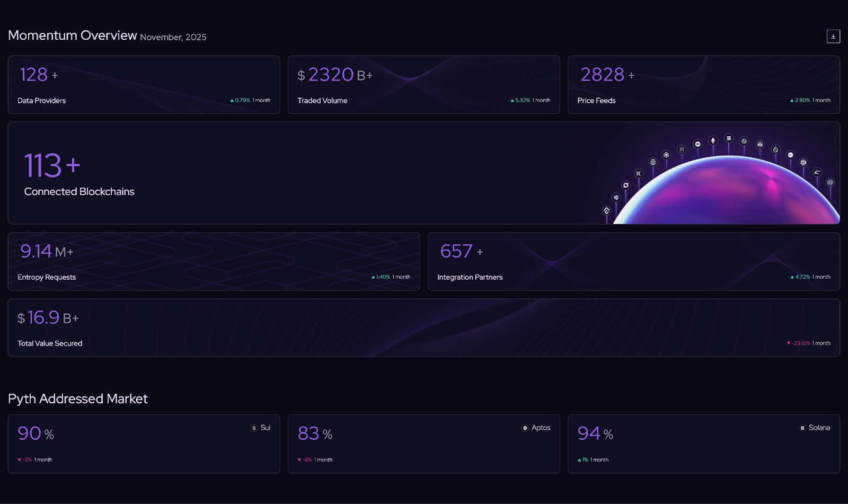Click the 94% Solana market share value
The width and height of the screenshot is (848, 504).
click(595, 434)
